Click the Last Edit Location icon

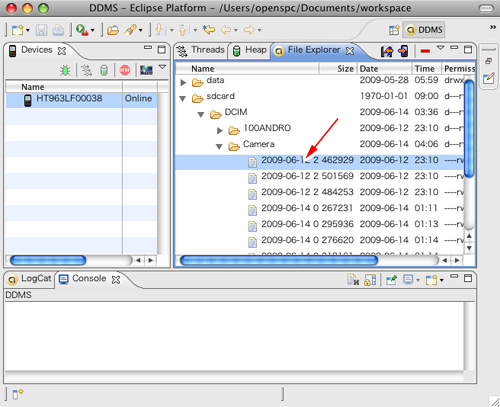tap(209, 30)
